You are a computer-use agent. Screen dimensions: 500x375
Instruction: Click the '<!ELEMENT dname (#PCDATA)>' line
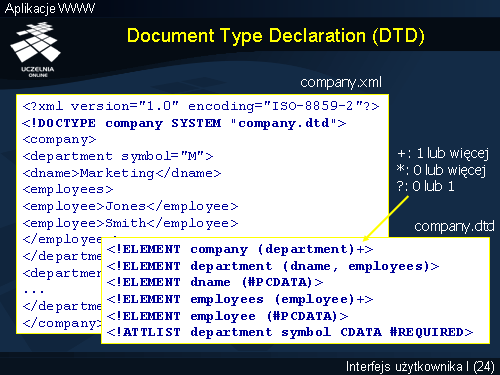coord(215,282)
